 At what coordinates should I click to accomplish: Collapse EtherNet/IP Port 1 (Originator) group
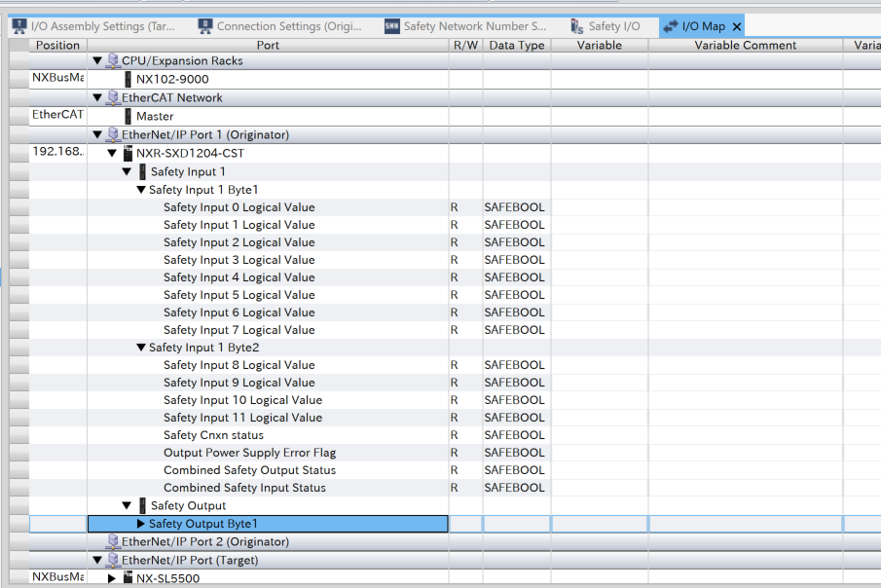coord(97,134)
